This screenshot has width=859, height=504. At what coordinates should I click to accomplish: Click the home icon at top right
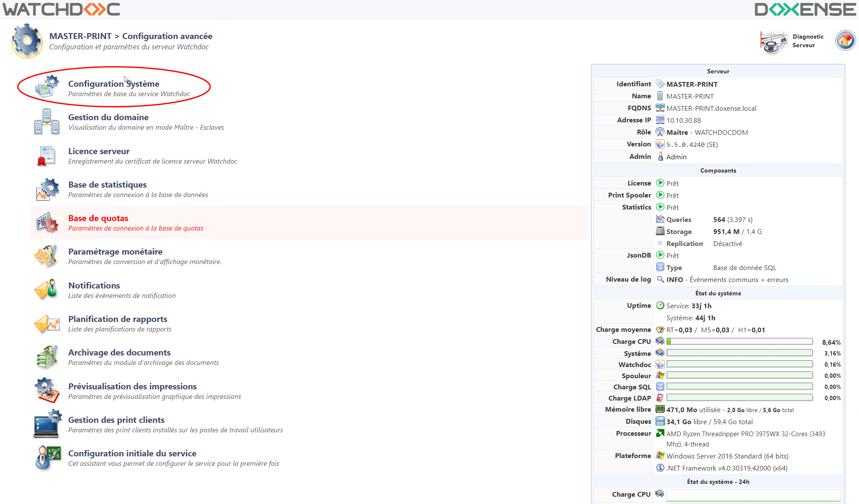[845, 41]
